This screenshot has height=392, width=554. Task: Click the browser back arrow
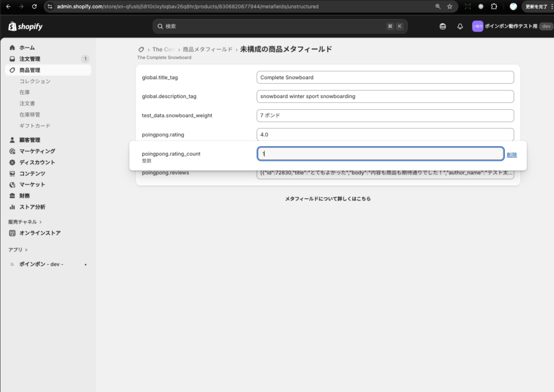(8, 7)
